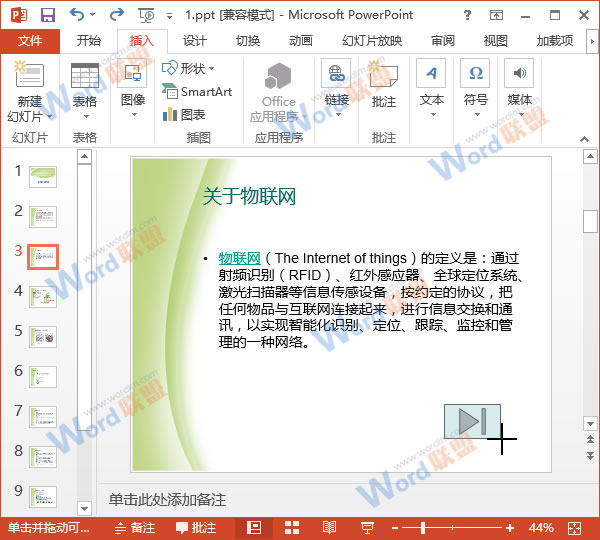Select slide 4 thumbnail
This screenshot has height=540, width=600.
pos(43,297)
